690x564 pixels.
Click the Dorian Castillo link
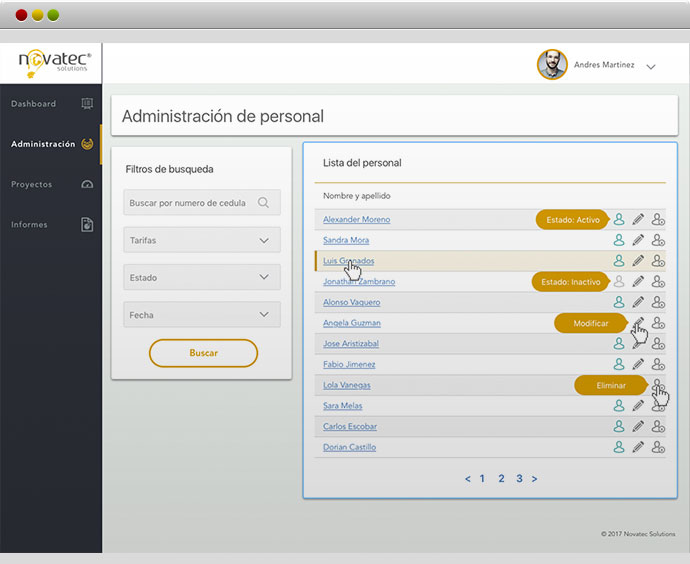(349, 447)
